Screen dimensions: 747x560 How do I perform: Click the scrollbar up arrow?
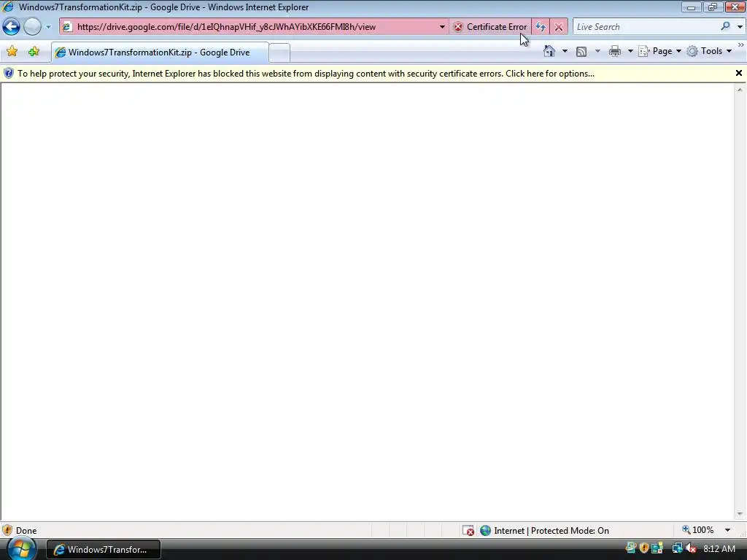tap(740, 90)
